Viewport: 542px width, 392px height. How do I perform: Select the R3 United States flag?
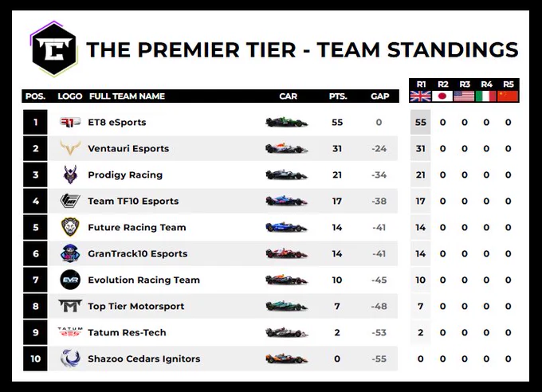click(x=464, y=96)
